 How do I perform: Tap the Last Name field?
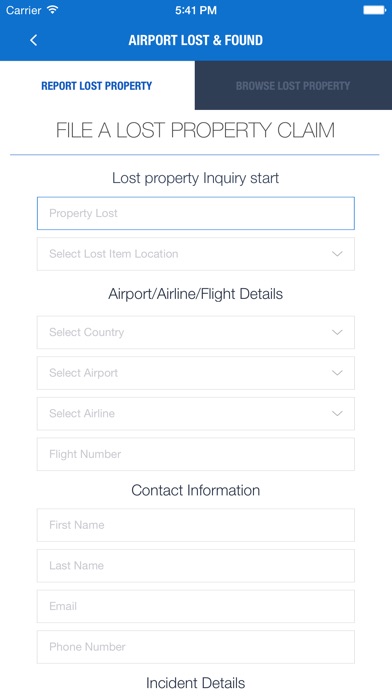(x=196, y=566)
